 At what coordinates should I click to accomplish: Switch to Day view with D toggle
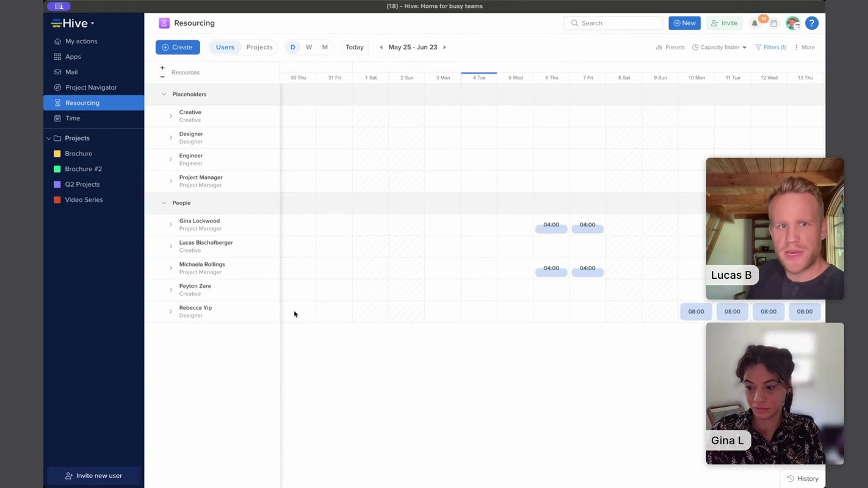pos(293,47)
